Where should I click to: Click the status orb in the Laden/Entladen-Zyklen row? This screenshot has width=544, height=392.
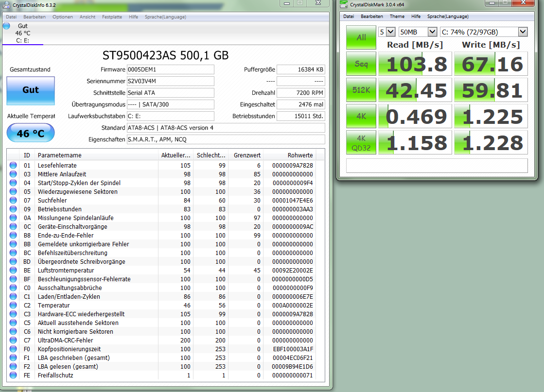13,296
